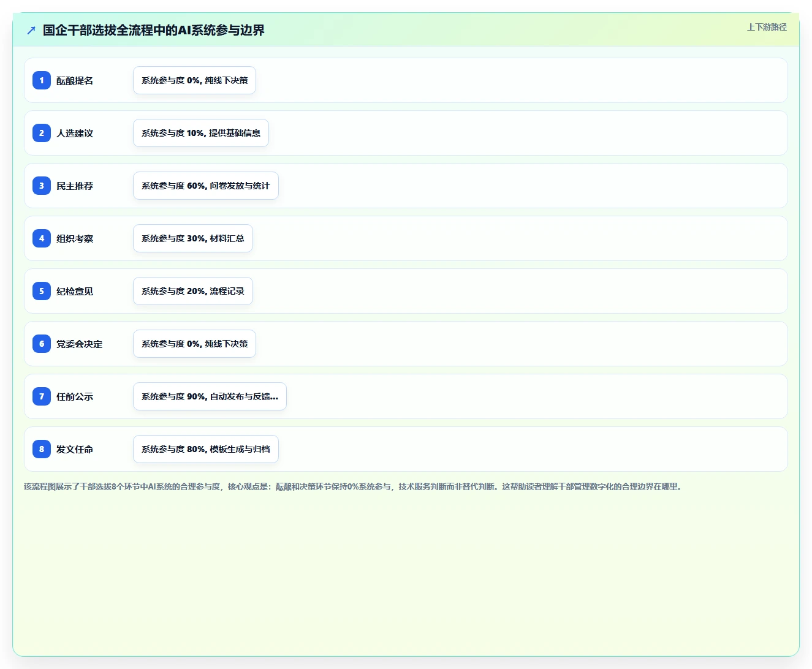Select step number 4 badge
The width and height of the screenshot is (812, 669).
pyautogui.click(x=42, y=238)
